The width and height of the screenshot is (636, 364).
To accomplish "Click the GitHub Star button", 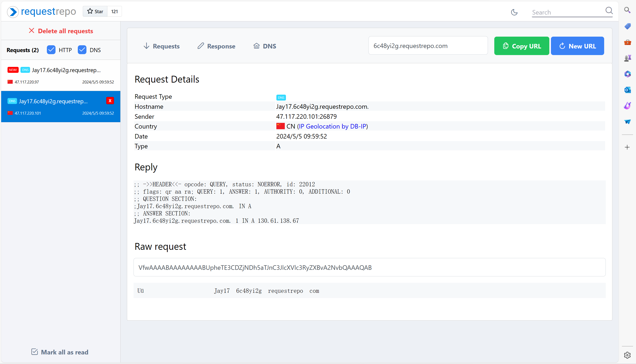I will pos(95,11).
